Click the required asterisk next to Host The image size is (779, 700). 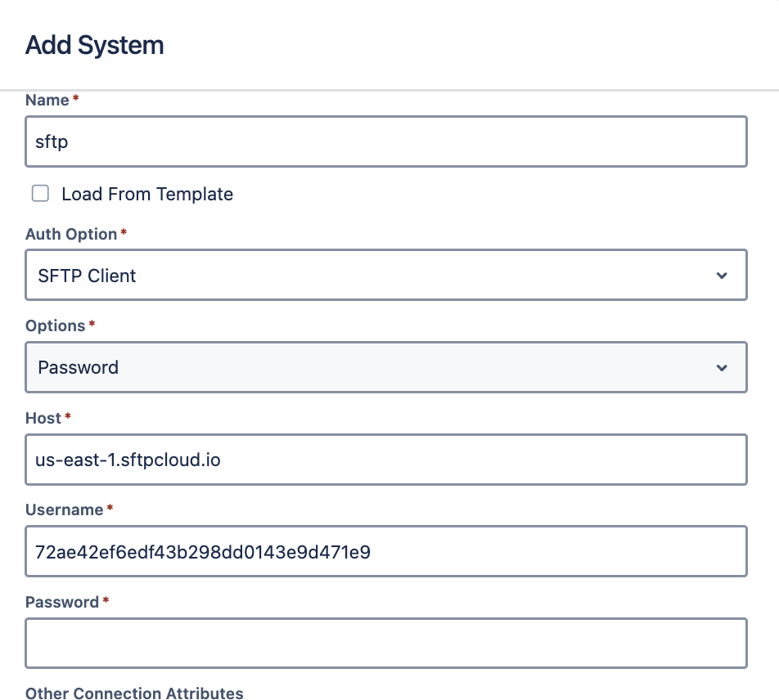tap(68, 416)
